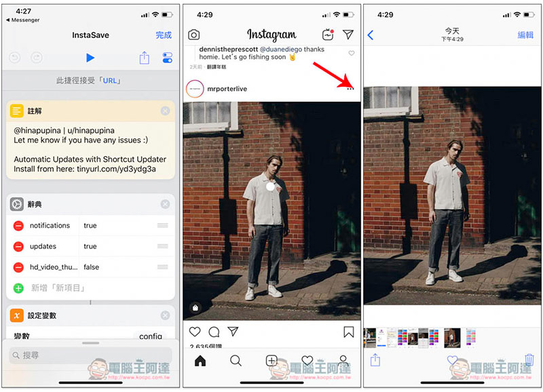Remove the 設定變數 action
Image resolution: width=543 pixels, height=392 pixels.
(x=165, y=315)
